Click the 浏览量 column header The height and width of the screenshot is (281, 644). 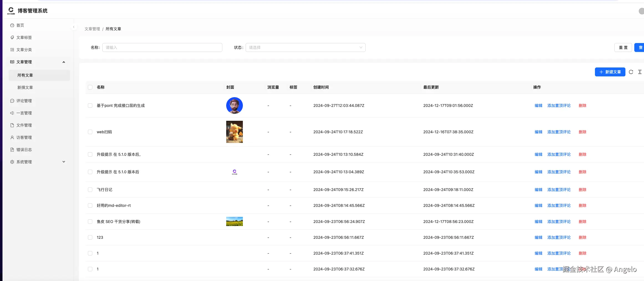click(x=273, y=87)
